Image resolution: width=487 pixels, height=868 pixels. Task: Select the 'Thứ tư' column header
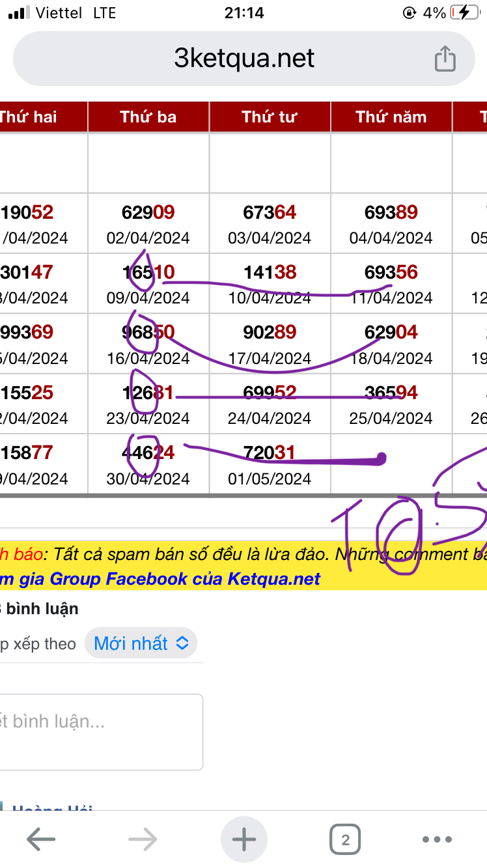(x=270, y=117)
